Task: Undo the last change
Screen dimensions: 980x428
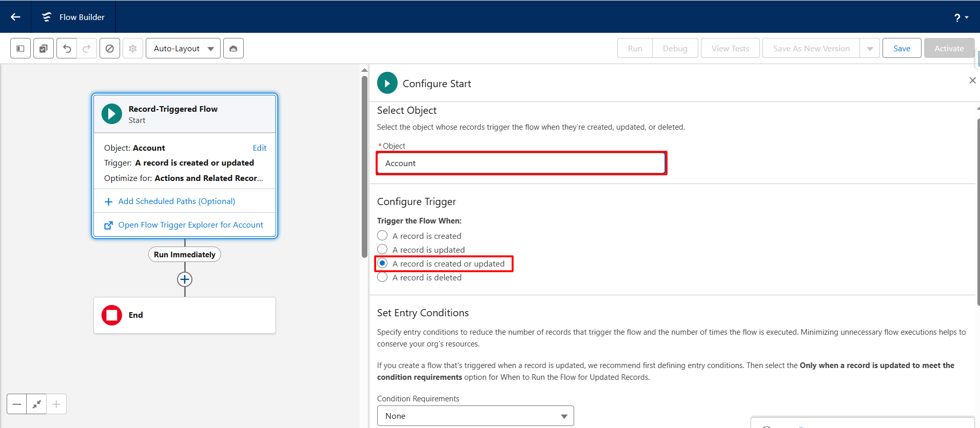Action: [67, 48]
